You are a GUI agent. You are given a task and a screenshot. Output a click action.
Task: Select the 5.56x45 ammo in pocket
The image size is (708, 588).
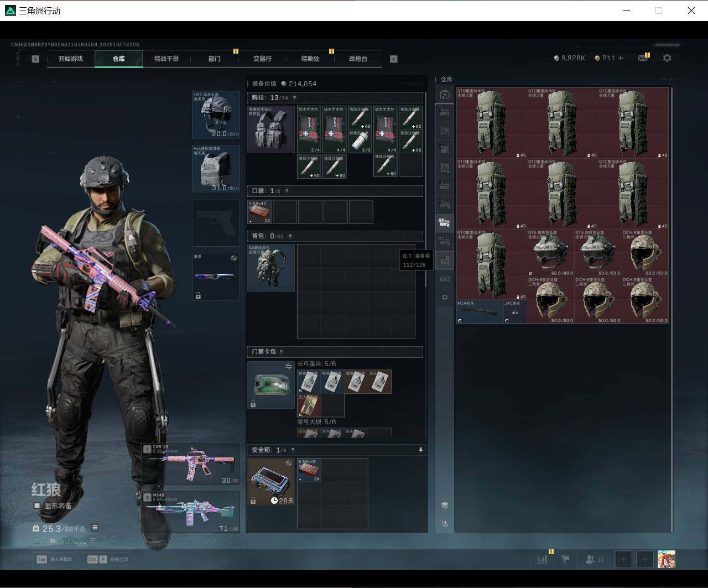pos(259,212)
